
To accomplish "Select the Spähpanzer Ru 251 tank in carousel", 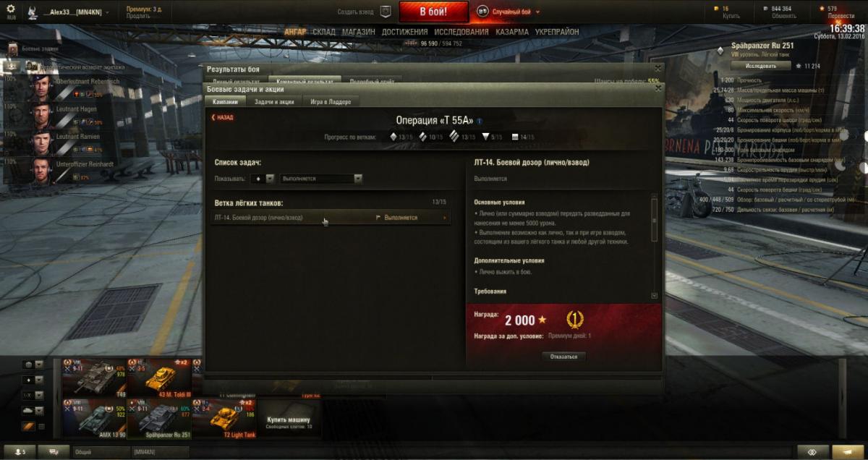I will (x=159, y=419).
